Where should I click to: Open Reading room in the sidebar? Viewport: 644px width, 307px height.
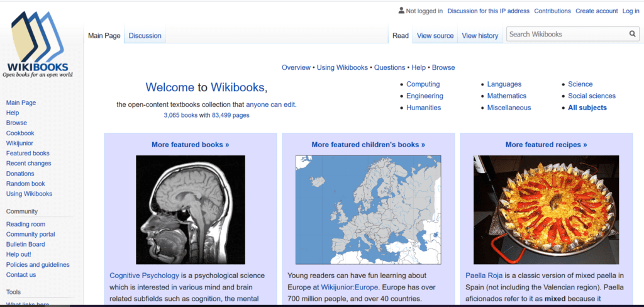[25, 224]
